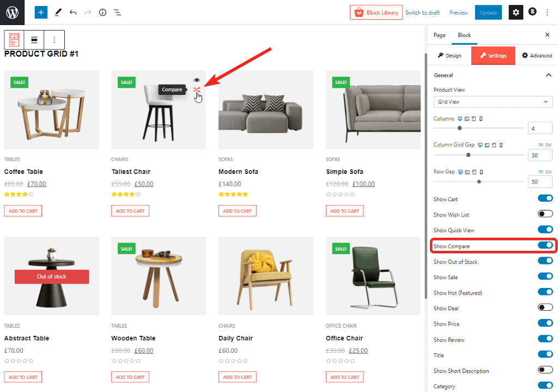This screenshot has height=392, width=558.
Task: Open the block toolbar three-dot options
Action: click(x=54, y=40)
